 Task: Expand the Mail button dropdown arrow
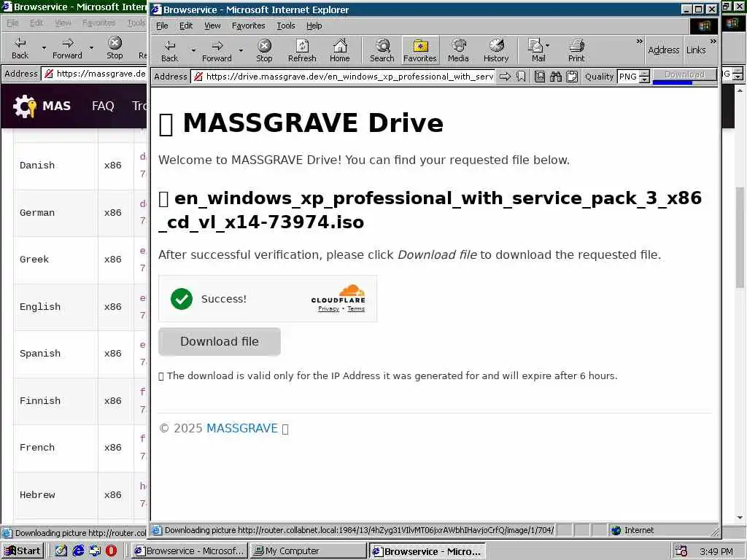click(547, 45)
